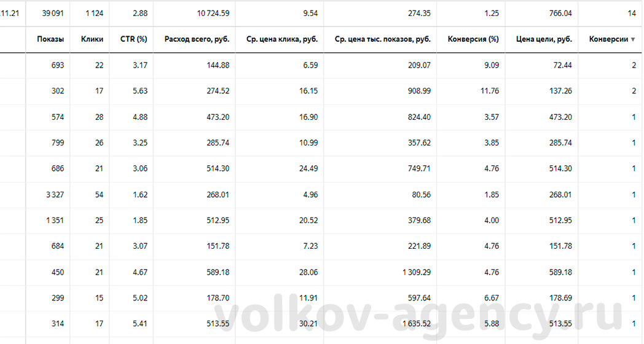This screenshot has width=644, height=344.
Task: Click spend cell 589.18 in Расход column
Action: point(218,272)
